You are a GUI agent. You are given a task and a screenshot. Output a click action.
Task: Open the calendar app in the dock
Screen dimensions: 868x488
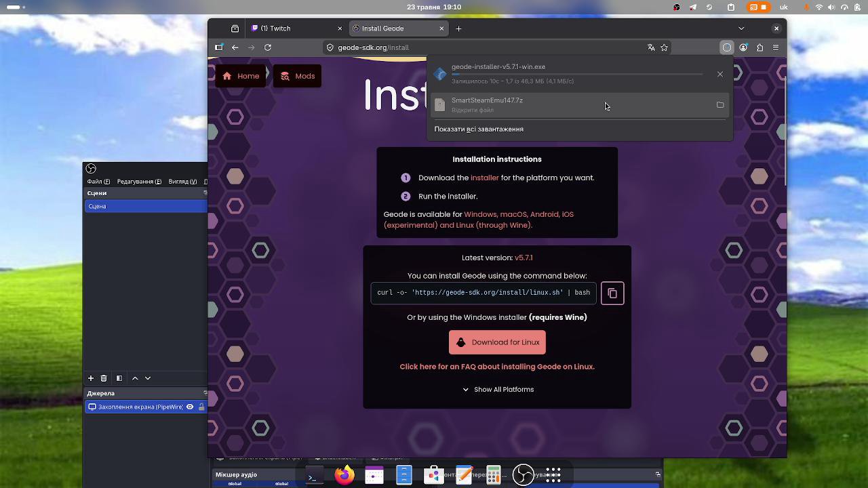[374, 475]
